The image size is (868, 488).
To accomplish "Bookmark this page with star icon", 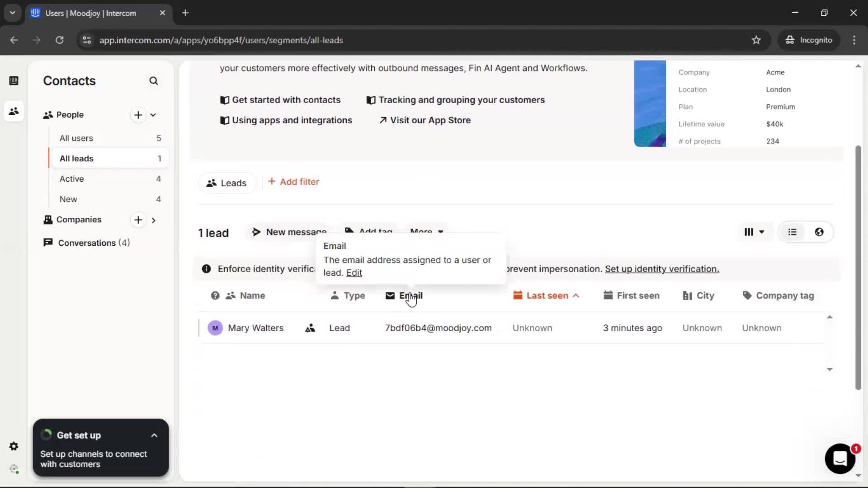I will [756, 40].
